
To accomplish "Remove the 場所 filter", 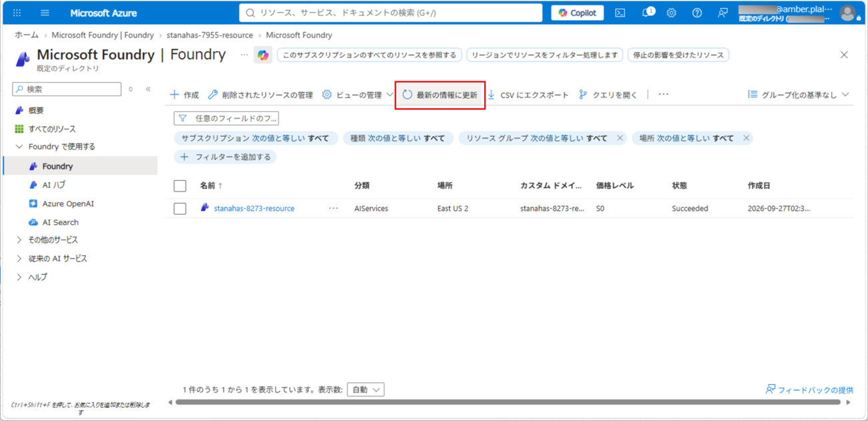I will coord(746,138).
